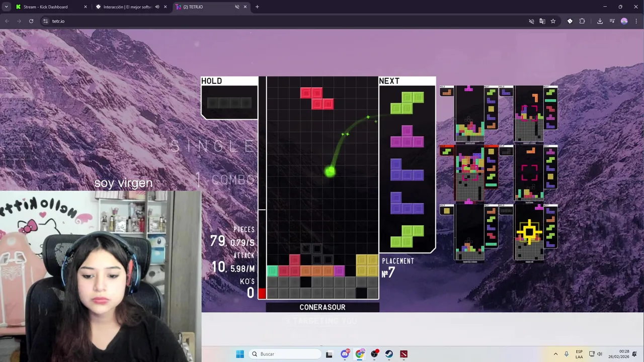
Task: Click the site sound muted icon in address bar
Action: (531, 21)
